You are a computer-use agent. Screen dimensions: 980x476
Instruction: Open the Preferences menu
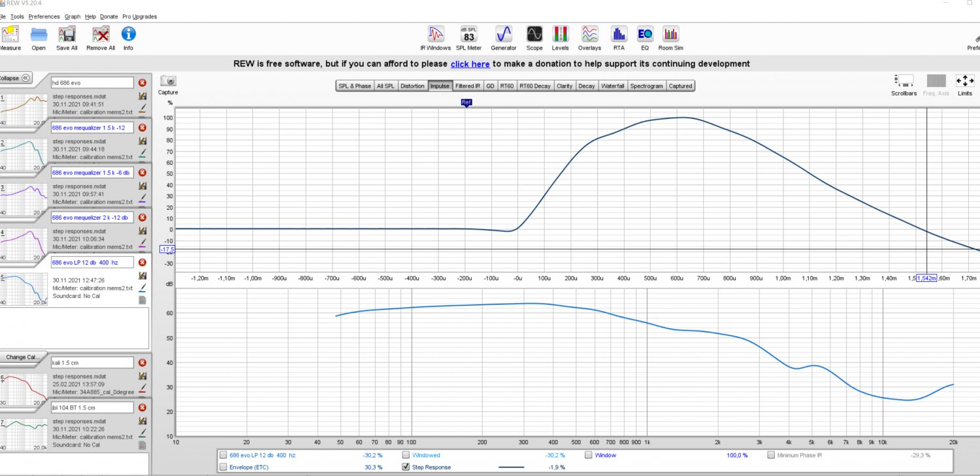pos(44,16)
